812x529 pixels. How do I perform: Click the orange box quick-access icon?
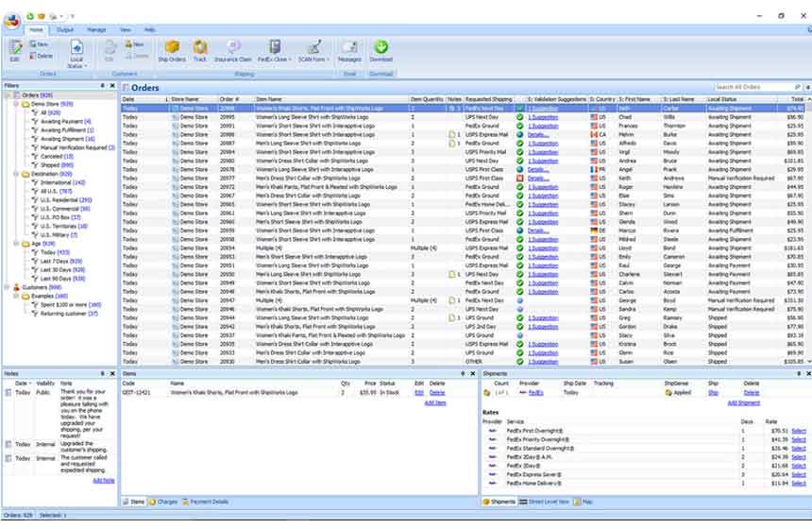42,17
